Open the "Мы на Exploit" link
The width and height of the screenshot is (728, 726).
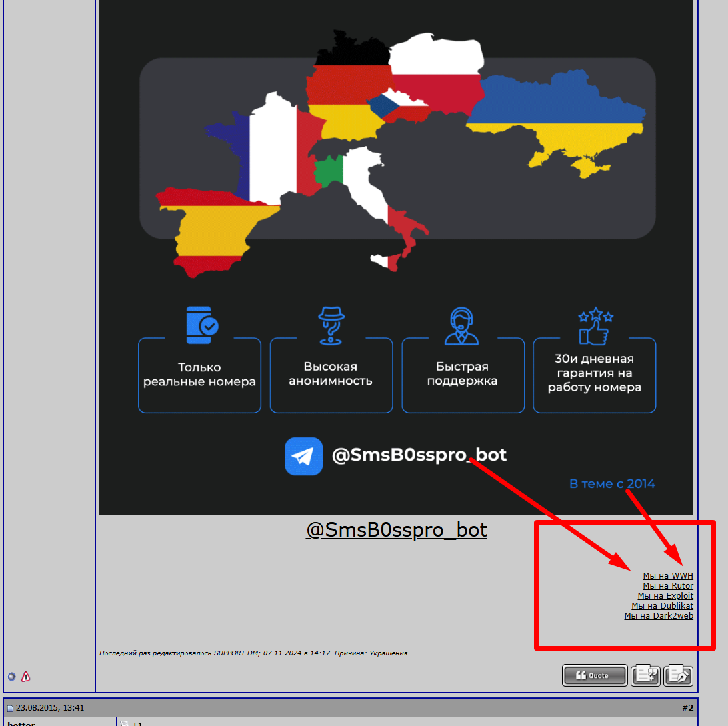[x=665, y=595]
